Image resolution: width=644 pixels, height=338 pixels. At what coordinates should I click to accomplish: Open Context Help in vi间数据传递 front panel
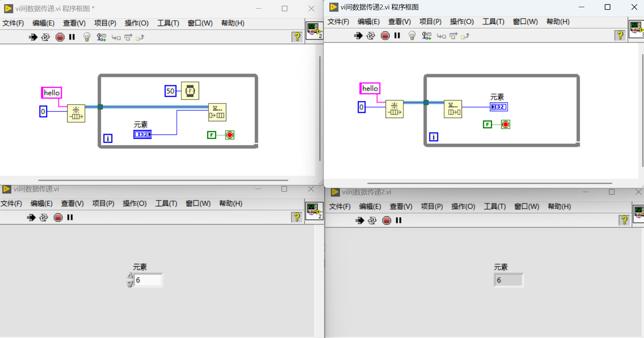tap(297, 217)
